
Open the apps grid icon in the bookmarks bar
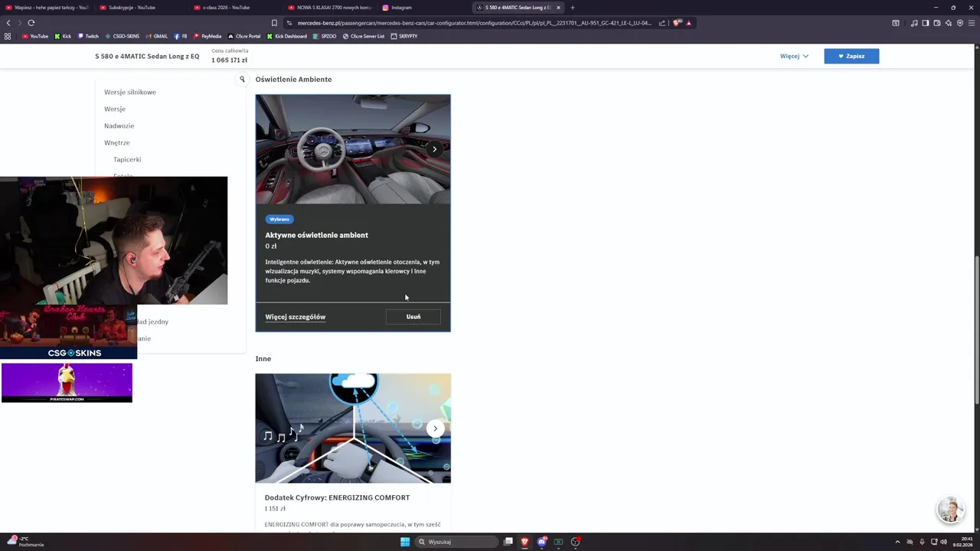(x=8, y=36)
